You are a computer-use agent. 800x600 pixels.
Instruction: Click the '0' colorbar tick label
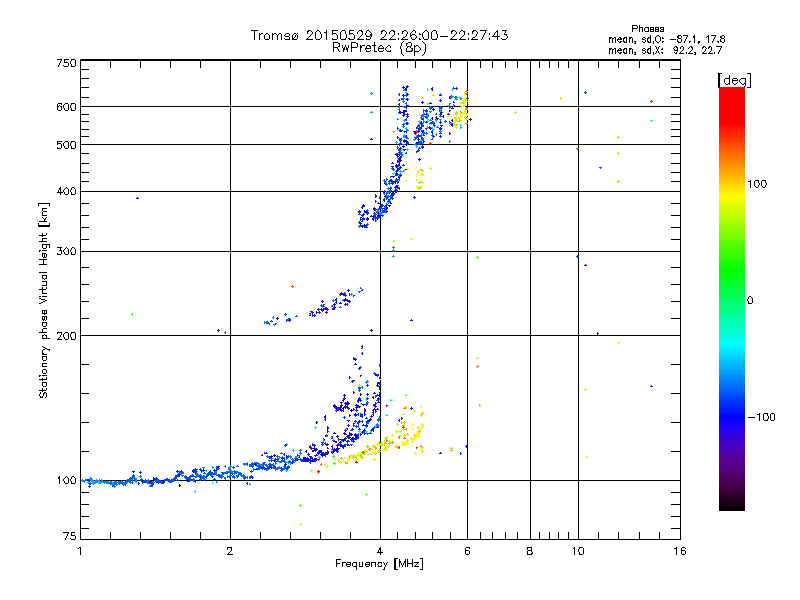click(750, 300)
